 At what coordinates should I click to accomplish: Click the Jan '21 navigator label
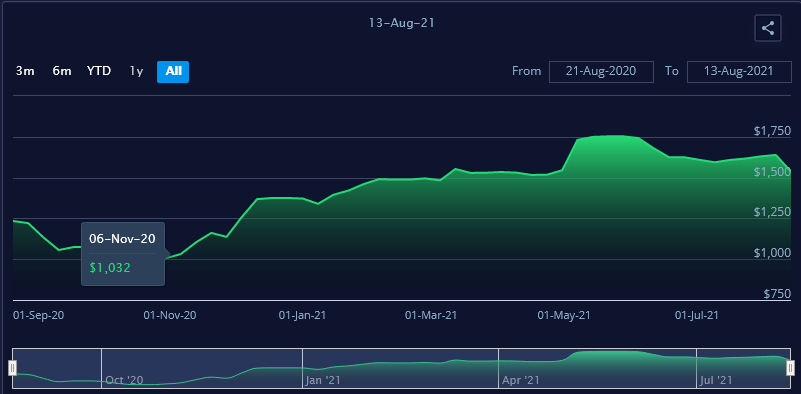(323, 380)
